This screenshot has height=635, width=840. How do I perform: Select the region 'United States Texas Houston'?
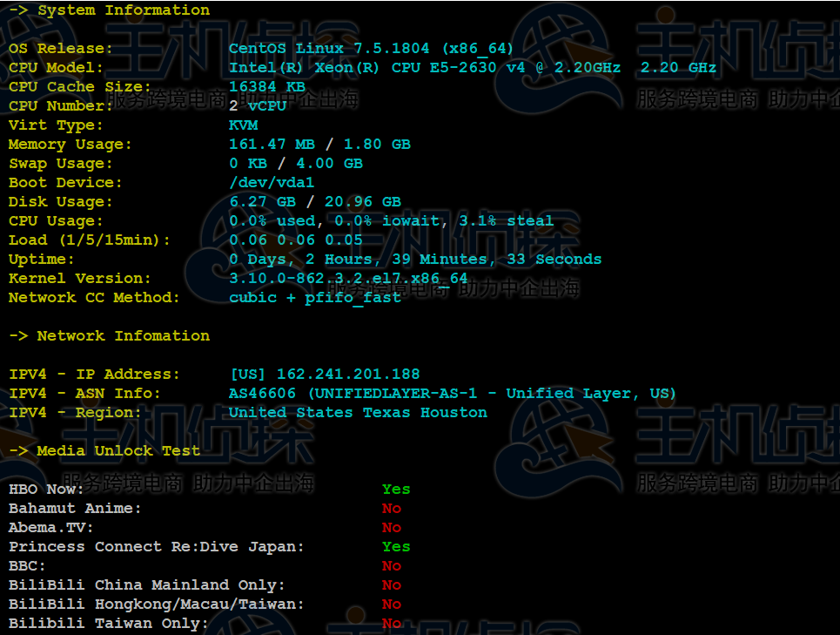click(358, 413)
